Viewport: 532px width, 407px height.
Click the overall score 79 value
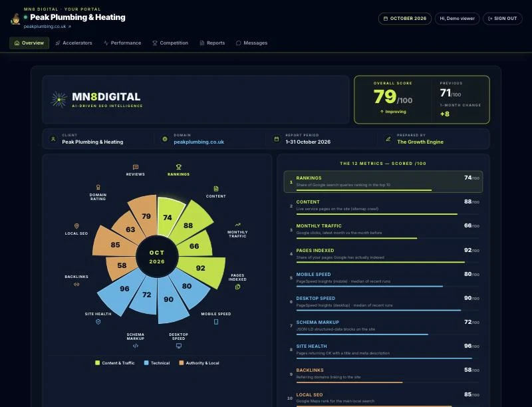click(x=385, y=96)
